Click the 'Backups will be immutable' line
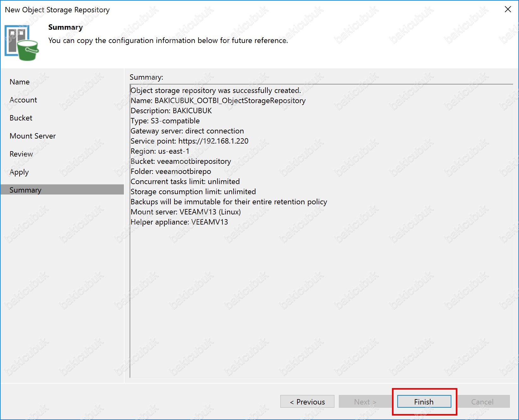The width and height of the screenshot is (519, 420). pyautogui.click(x=229, y=202)
